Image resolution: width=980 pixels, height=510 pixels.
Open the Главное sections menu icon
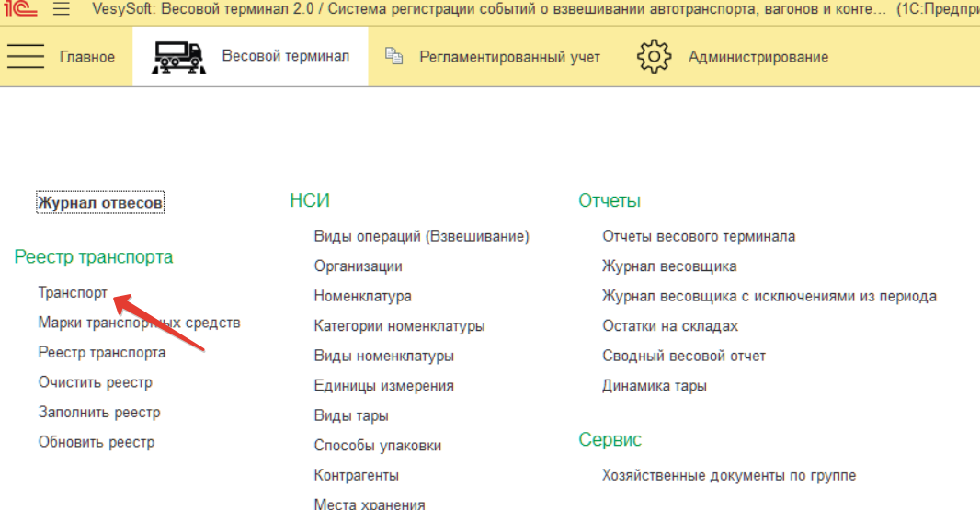(26, 57)
